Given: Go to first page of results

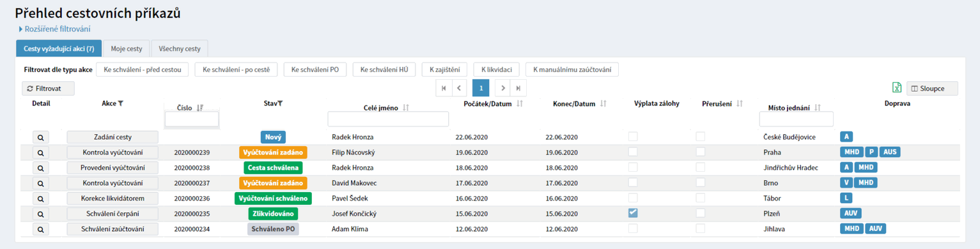Looking at the screenshot, I should 444,88.
